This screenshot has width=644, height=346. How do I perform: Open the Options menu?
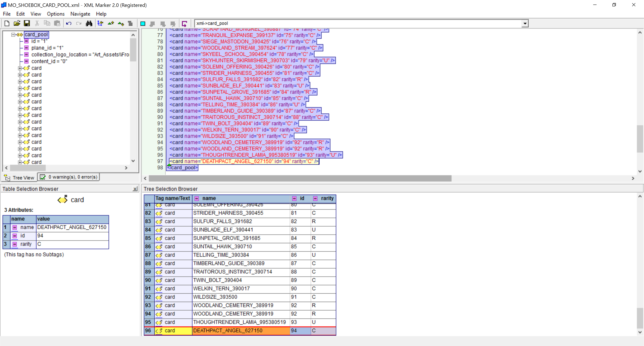(56, 14)
